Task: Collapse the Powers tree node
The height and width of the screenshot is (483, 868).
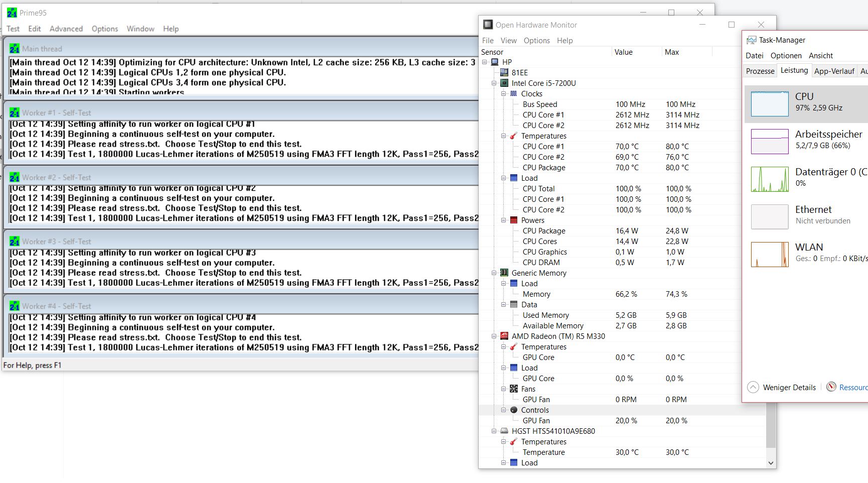Action: (504, 220)
